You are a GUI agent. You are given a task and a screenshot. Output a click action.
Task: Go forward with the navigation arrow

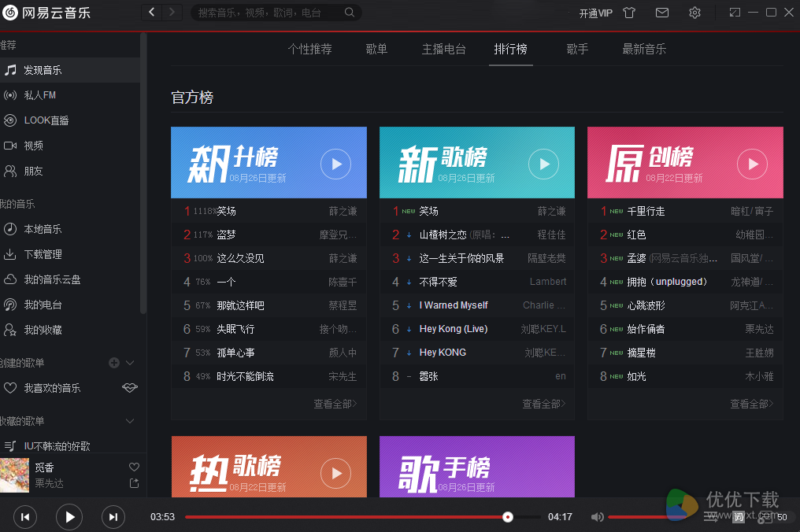pyautogui.click(x=172, y=13)
